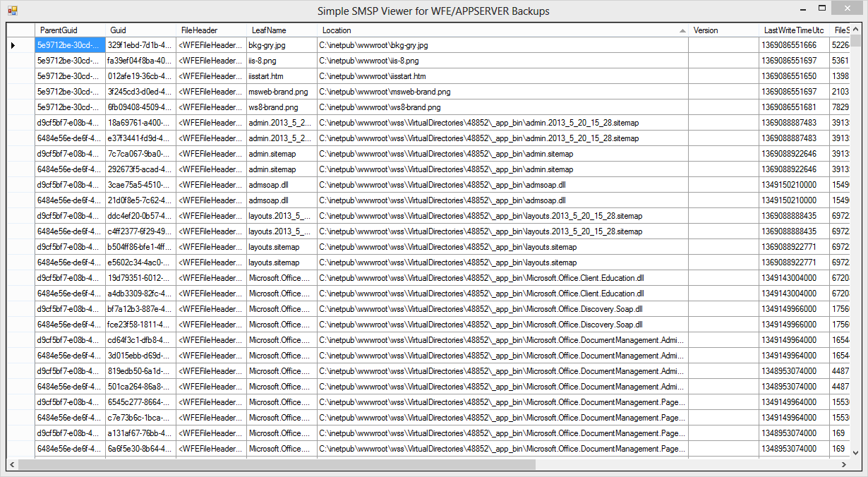Select the highlighted ParentGuid cell in the first row
Image resolution: width=868 pixels, height=477 pixels.
coord(70,45)
